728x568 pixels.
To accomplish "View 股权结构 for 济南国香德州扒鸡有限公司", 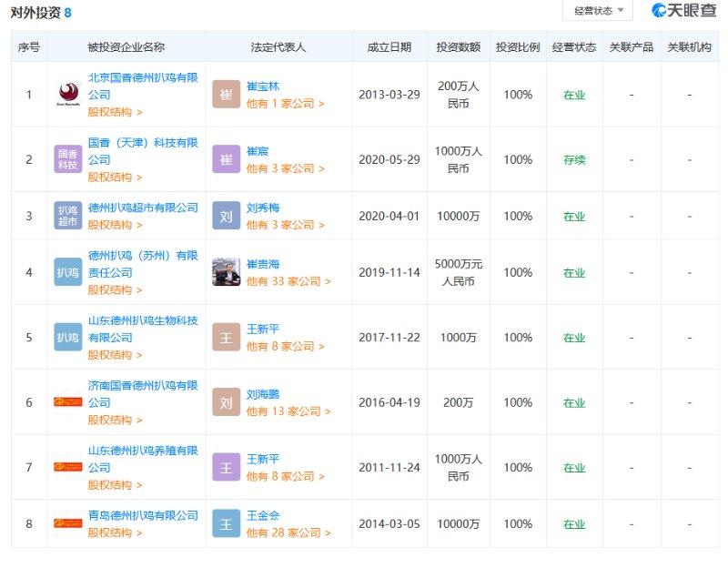I will [x=116, y=420].
